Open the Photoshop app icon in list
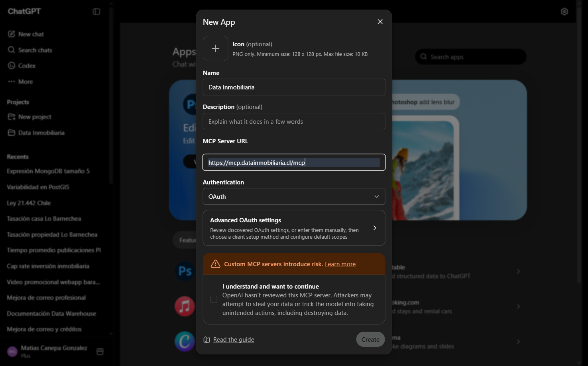The height and width of the screenshot is (366, 588). pyautogui.click(x=185, y=271)
